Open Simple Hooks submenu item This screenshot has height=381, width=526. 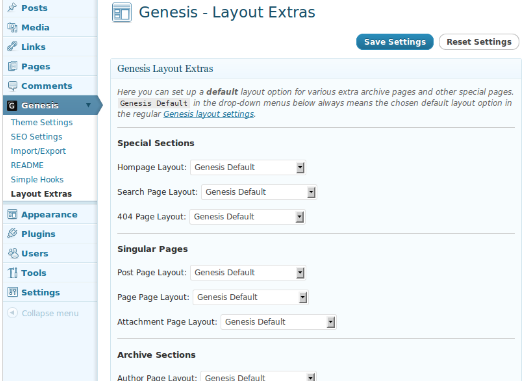(x=37, y=180)
